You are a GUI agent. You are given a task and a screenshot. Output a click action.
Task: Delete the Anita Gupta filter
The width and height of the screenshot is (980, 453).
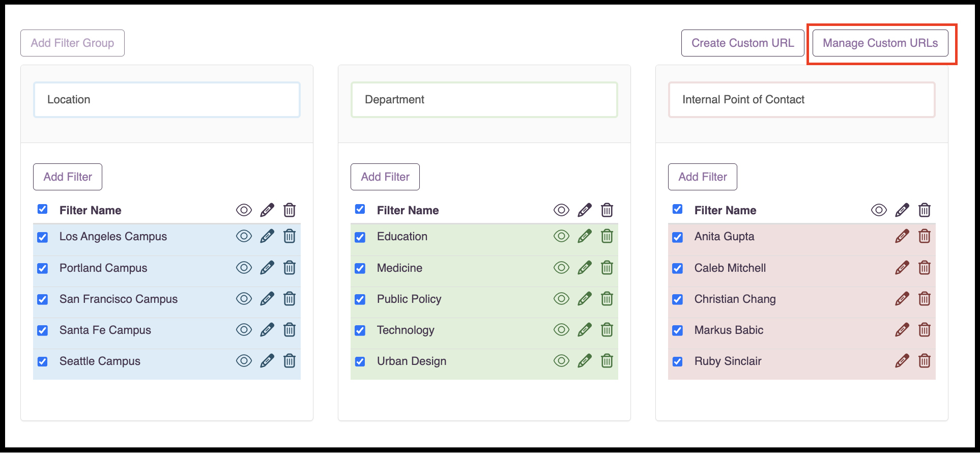coord(925,236)
